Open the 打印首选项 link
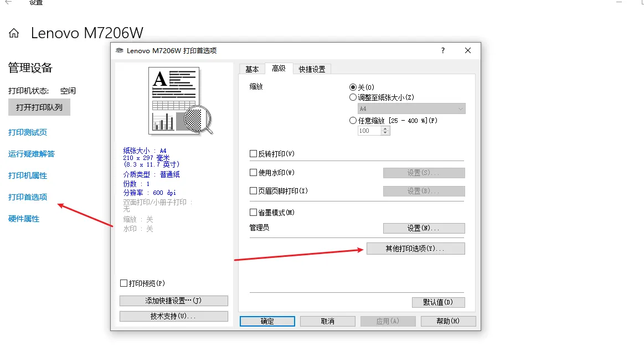Viewport: 644px width, 362px height. (x=28, y=198)
